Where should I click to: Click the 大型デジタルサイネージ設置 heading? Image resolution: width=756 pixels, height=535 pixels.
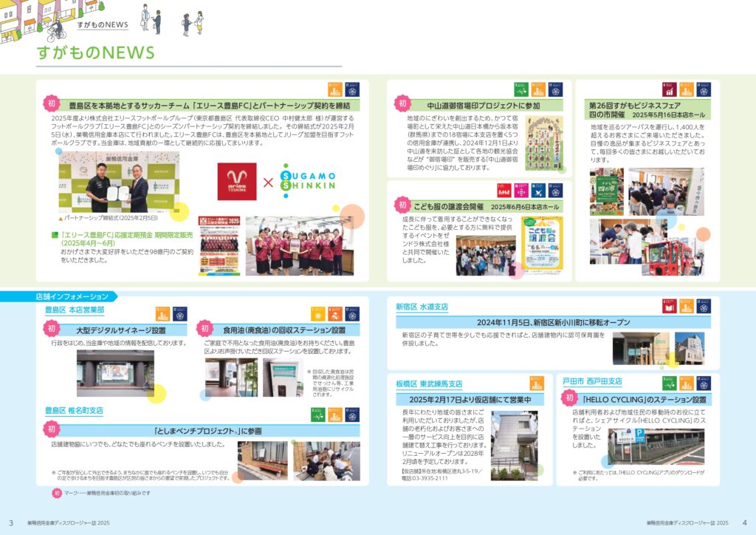[121, 330]
